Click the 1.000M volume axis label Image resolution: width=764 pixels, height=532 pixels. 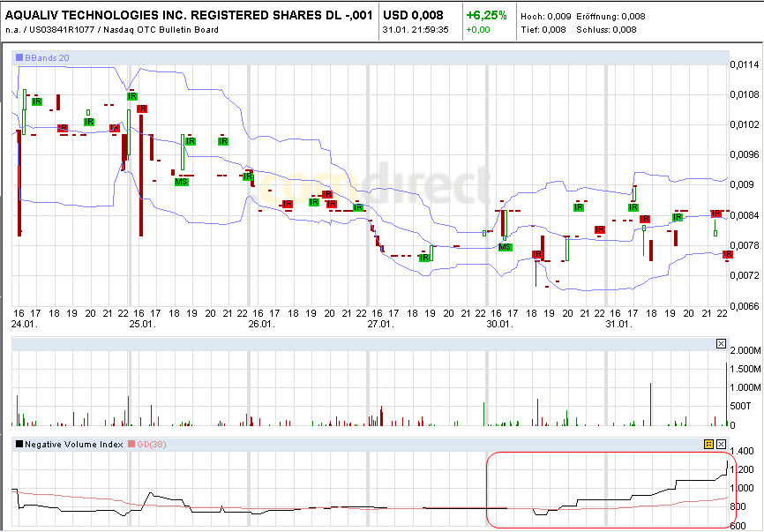(x=745, y=387)
